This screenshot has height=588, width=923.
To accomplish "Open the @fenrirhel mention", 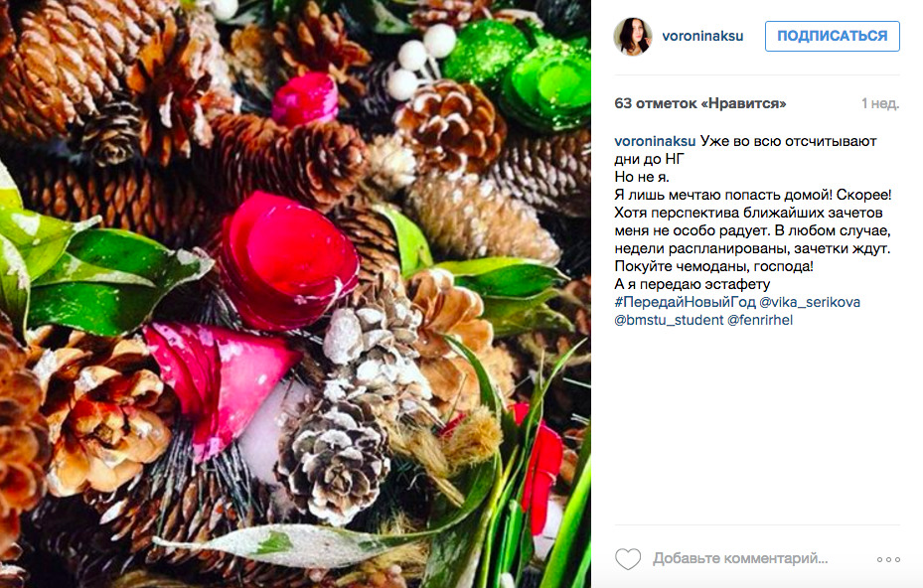I will tap(760, 320).
